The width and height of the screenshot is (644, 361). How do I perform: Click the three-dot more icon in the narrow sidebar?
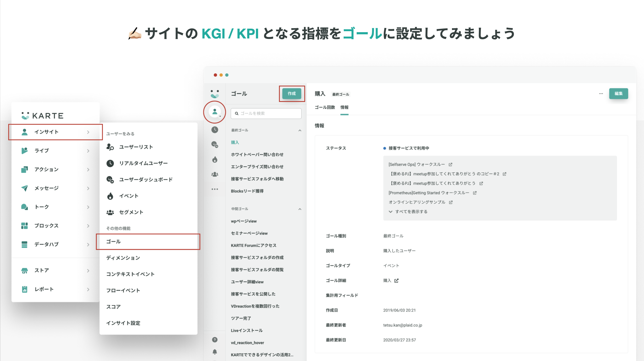[x=215, y=189]
